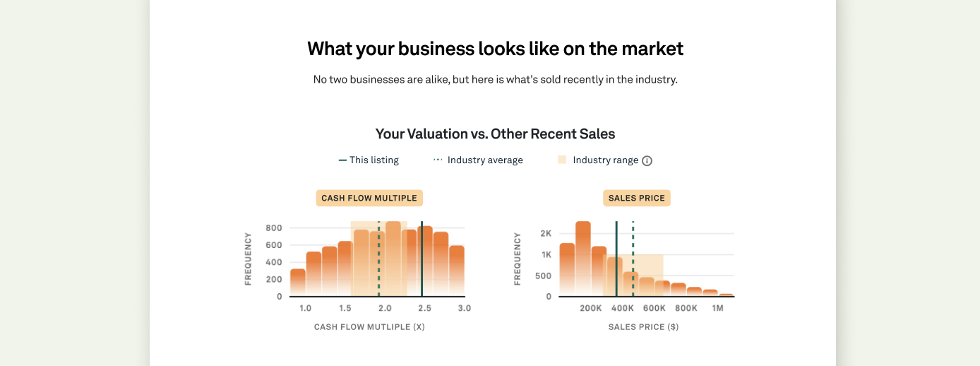This screenshot has height=366, width=980.
Task: Click the solid This listing legend marker
Action: [x=342, y=160]
